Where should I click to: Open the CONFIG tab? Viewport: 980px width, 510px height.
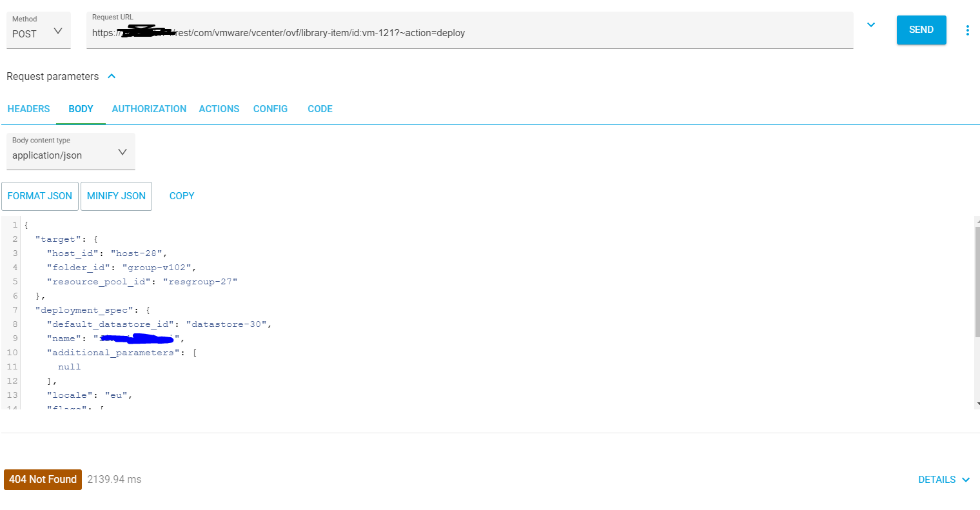pos(270,108)
